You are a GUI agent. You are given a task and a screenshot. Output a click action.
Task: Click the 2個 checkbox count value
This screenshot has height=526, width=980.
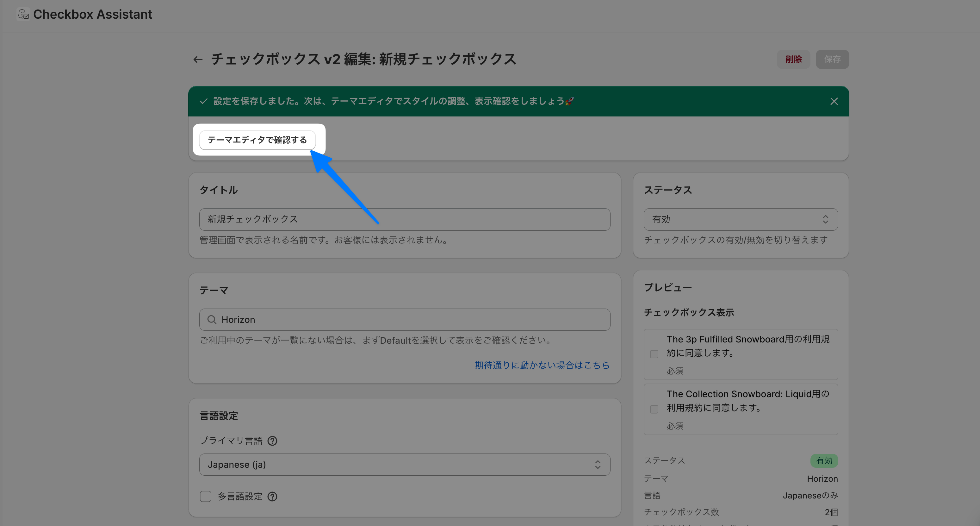click(x=831, y=512)
